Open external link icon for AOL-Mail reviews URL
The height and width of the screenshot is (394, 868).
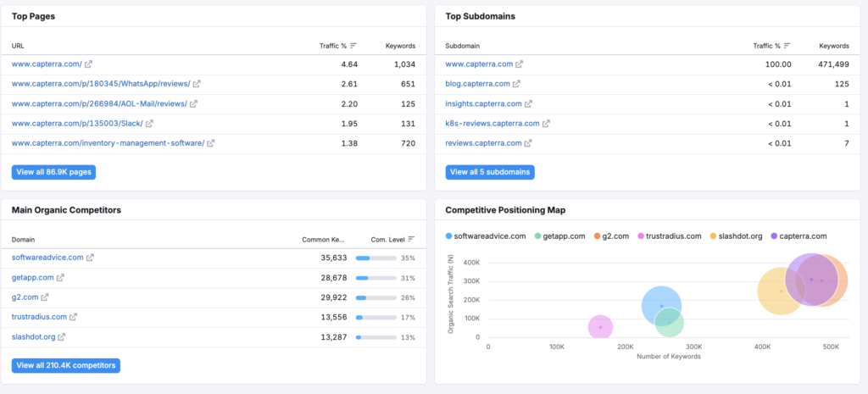193,103
